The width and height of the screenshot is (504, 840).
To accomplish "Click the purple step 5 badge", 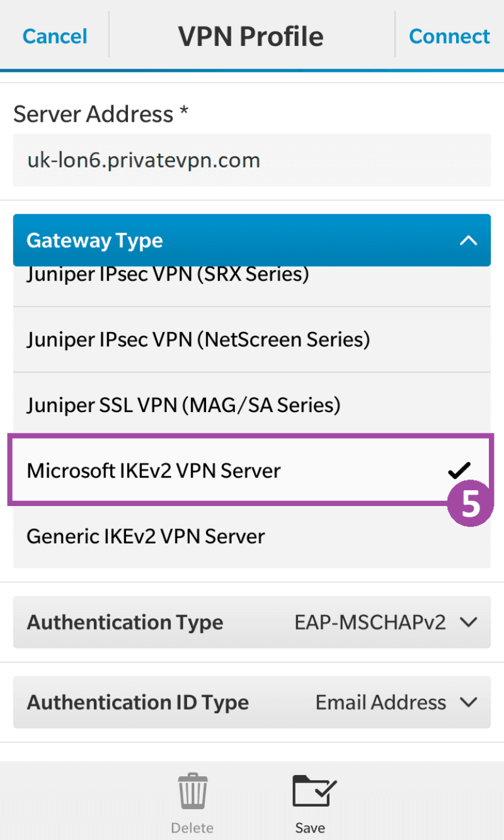I will click(471, 505).
